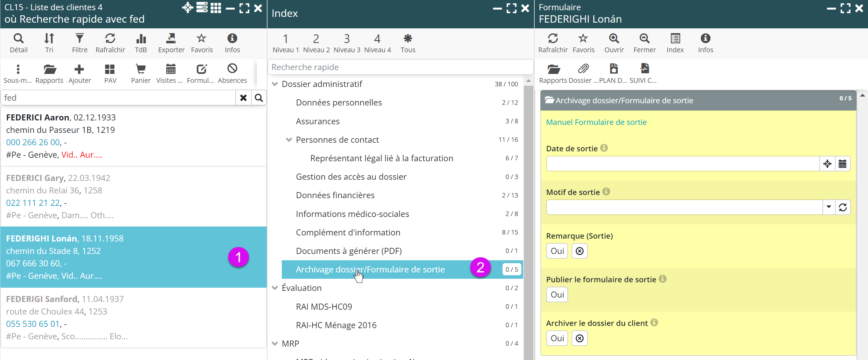Select the Niveau 2 index level

point(316,43)
